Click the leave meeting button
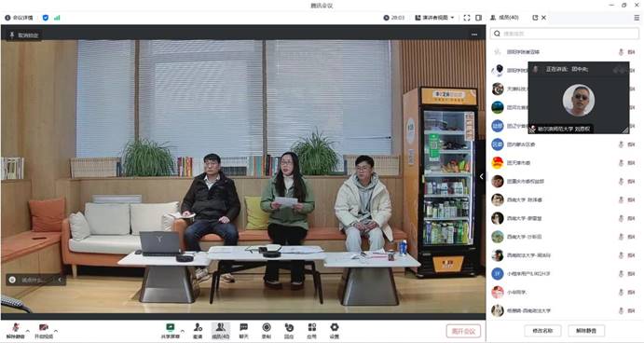 (x=463, y=331)
